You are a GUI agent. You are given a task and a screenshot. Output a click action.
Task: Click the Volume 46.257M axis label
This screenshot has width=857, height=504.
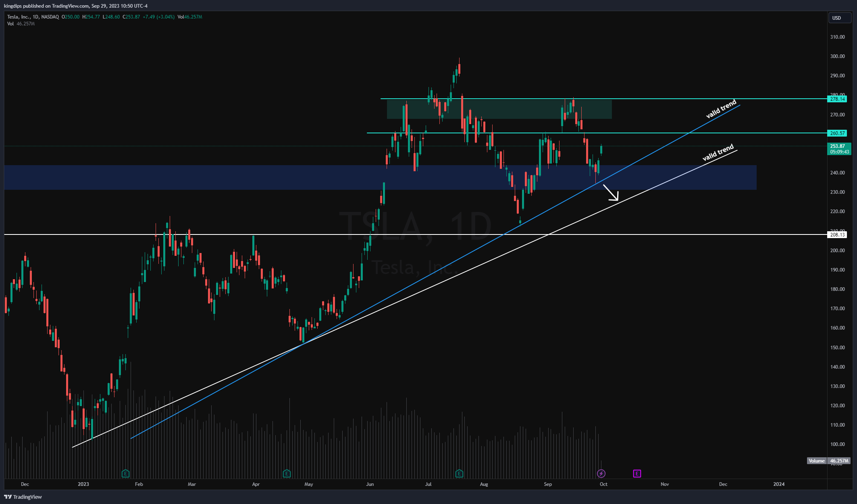829,460
